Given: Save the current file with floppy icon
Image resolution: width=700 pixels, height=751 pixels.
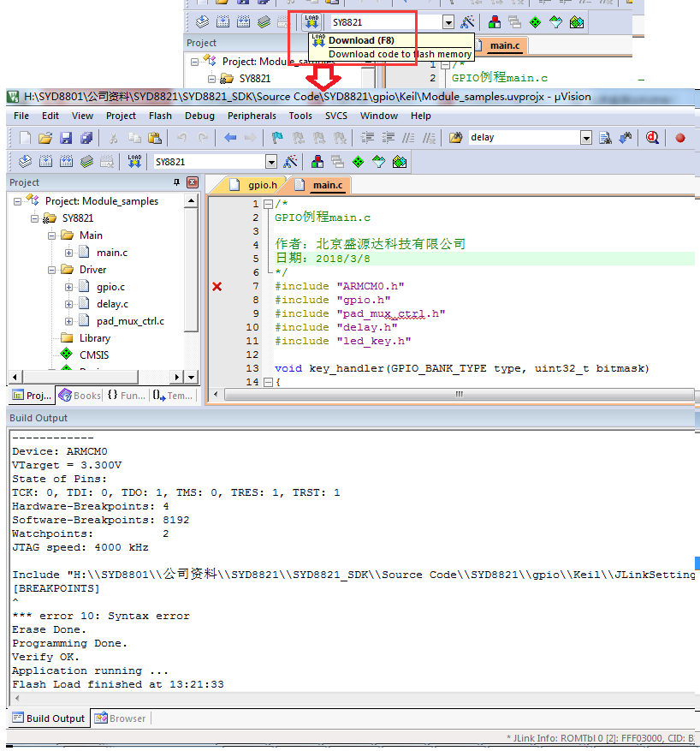Looking at the screenshot, I should tap(66, 138).
